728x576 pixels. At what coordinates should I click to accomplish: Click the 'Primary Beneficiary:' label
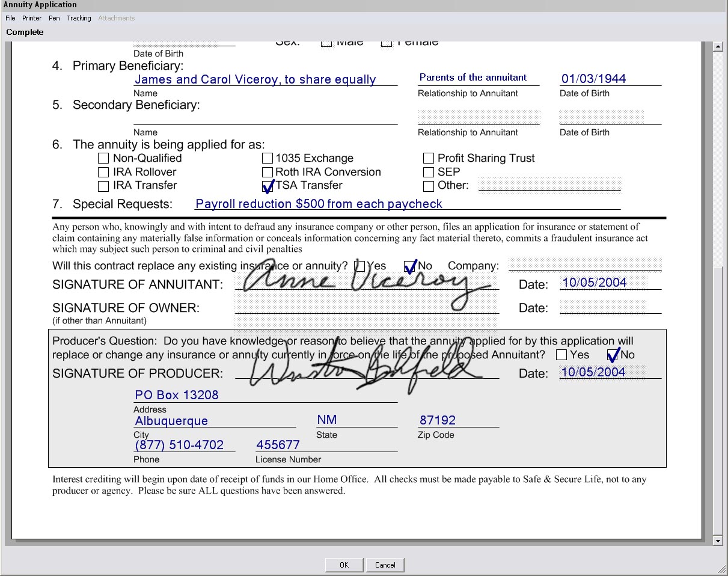(x=128, y=66)
